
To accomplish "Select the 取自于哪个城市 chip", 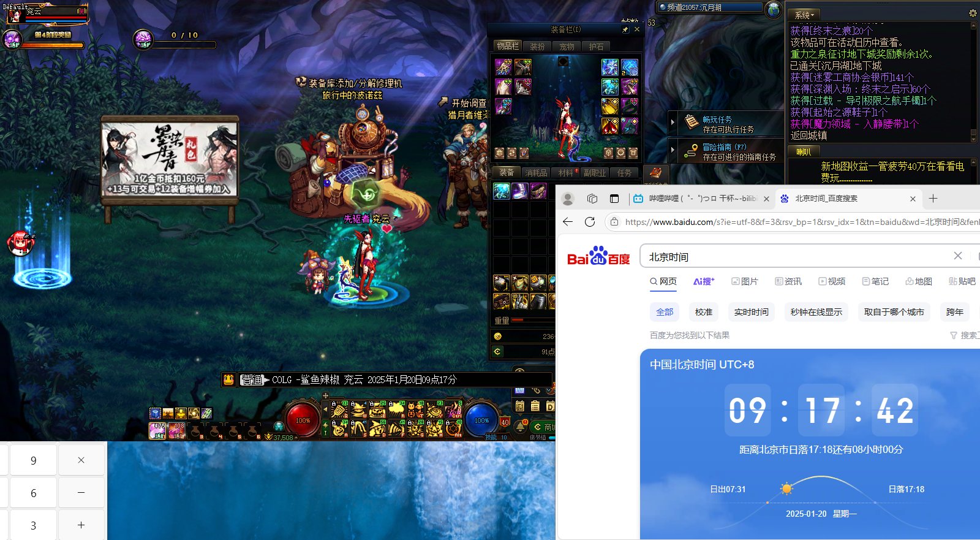I will [894, 312].
